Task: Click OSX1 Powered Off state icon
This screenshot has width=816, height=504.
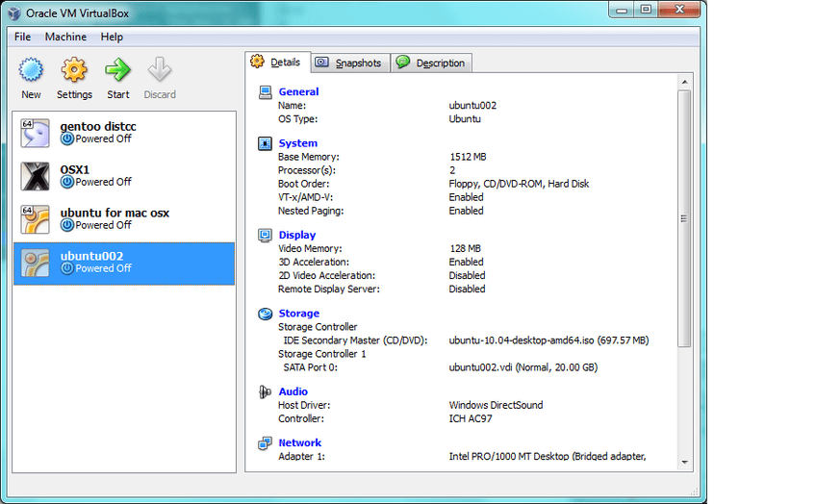Action: 66,182
